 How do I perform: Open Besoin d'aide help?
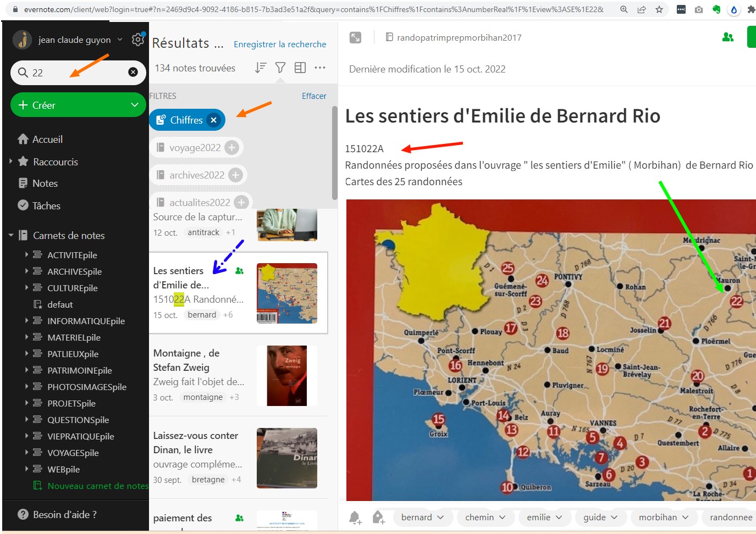pos(57,514)
